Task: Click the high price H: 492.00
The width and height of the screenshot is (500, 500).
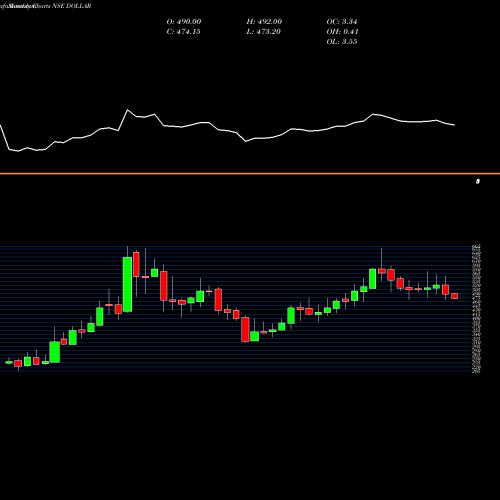Action: pyautogui.click(x=264, y=22)
